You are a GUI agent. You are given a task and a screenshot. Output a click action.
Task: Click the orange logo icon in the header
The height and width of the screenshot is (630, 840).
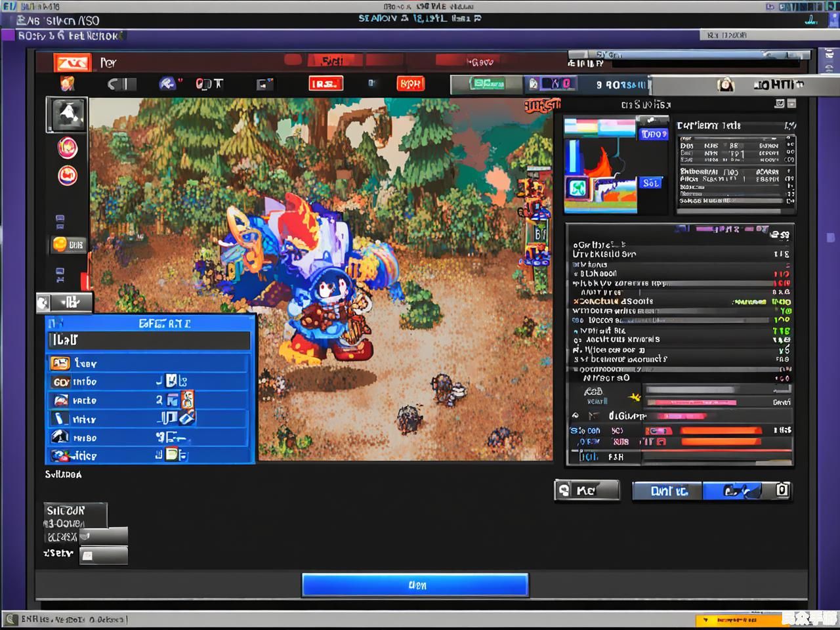click(x=72, y=62)
